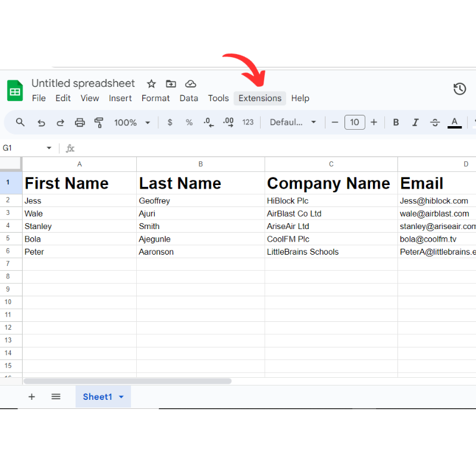Select the AriseAir Ltd cell
The height and width of the screenshot is (476, 476).
331,226
